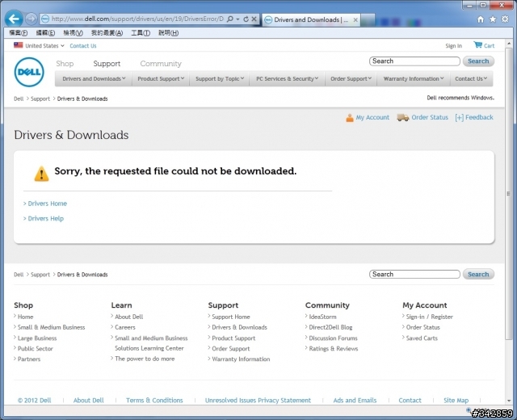Open the Ads and Emails link
517x420 pixels.
coord(355,401)
